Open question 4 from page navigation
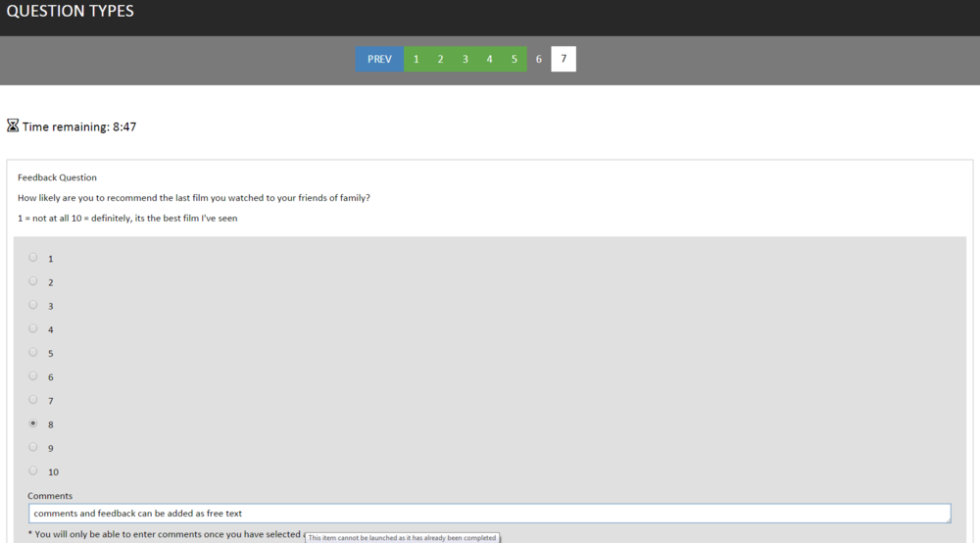The image size is (980, 543). 489,59
